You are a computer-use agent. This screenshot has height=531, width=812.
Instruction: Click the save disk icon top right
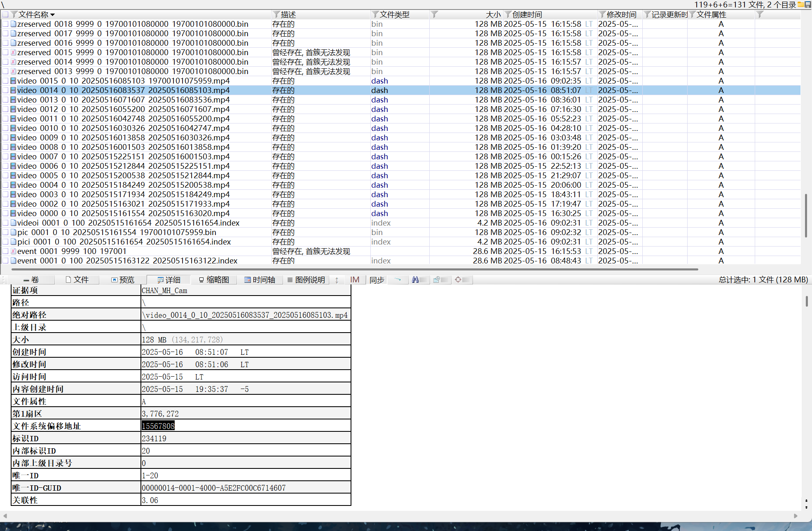[807, 5]
